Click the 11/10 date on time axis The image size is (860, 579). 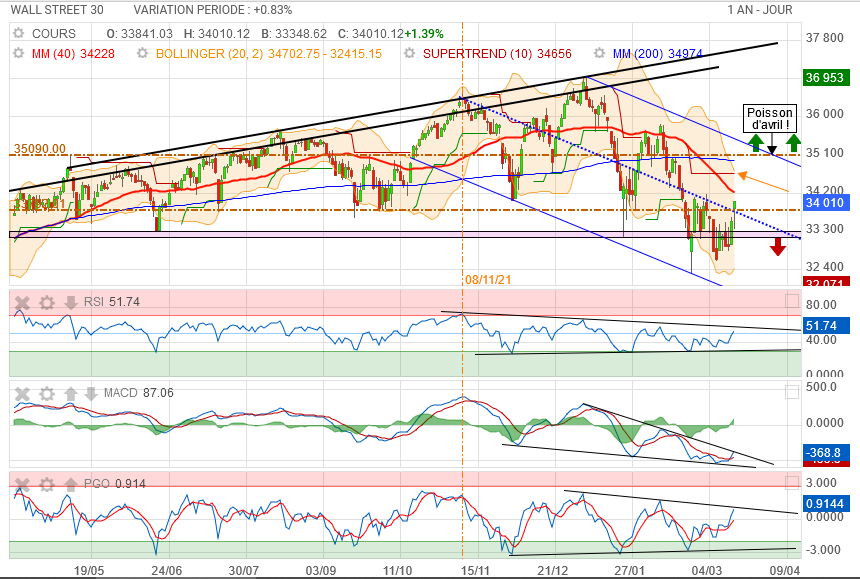pos(397,570)
